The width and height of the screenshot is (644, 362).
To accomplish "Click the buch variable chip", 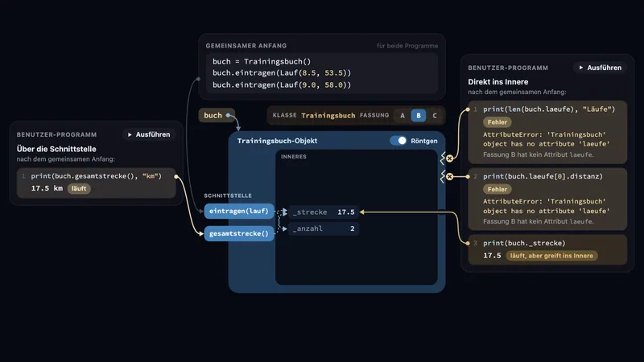I will coord(217,115).
